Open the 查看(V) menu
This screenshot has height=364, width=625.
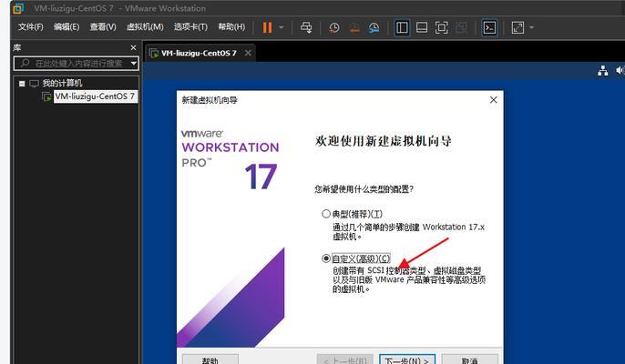(103, 27)
